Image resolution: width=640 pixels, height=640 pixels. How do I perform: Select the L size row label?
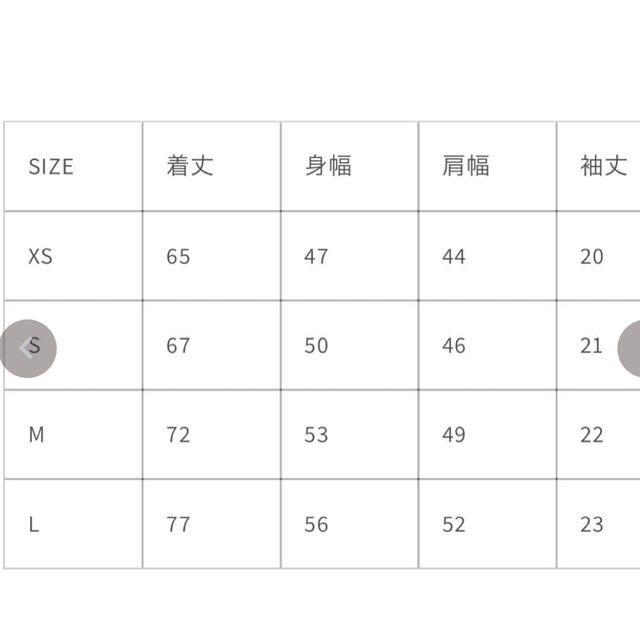click(34, 524)
